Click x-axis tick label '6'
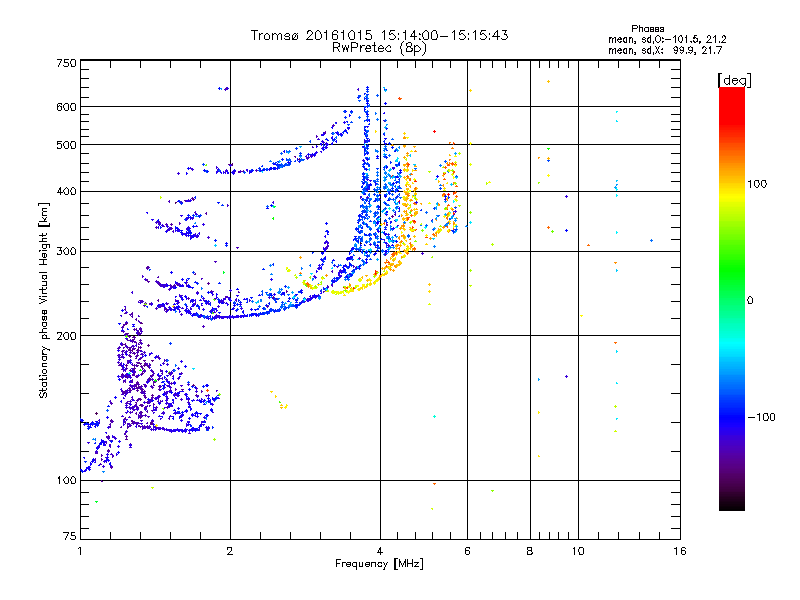Image resolution: width=800 pixels, height=600 pixels. [467, 551]
